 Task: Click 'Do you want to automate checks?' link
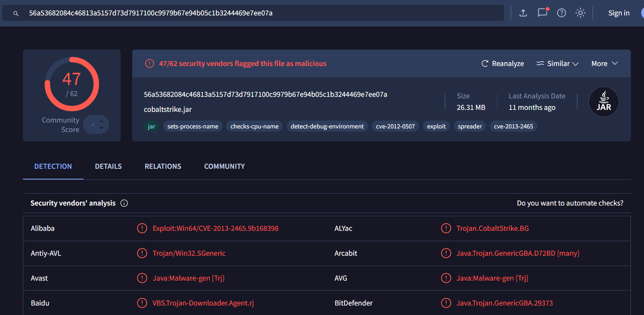tap(570, 203)
